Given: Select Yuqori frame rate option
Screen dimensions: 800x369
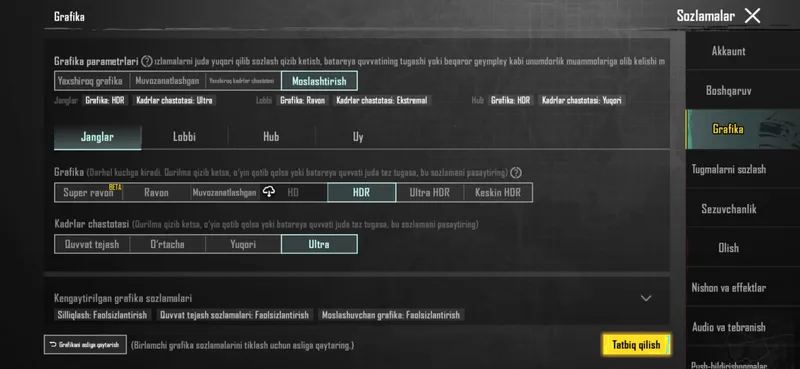Looking at the screenshot, I should coord(243,244).
